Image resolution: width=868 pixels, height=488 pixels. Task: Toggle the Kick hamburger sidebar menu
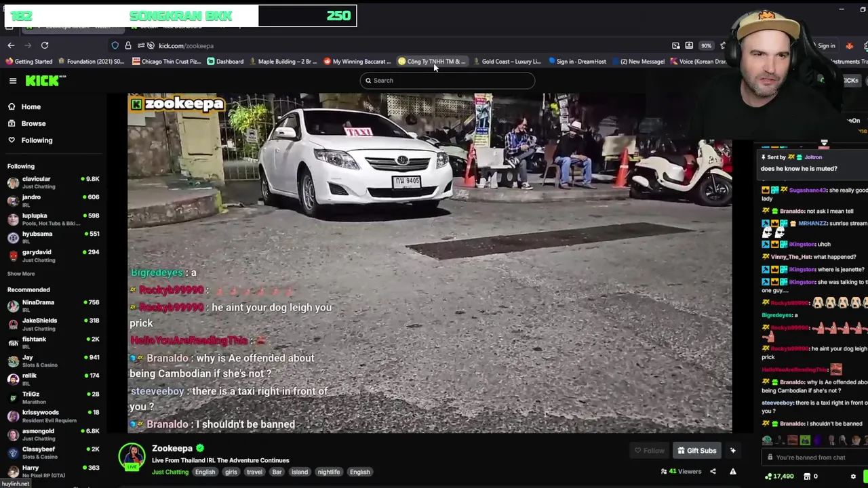[x=13, y=81]
